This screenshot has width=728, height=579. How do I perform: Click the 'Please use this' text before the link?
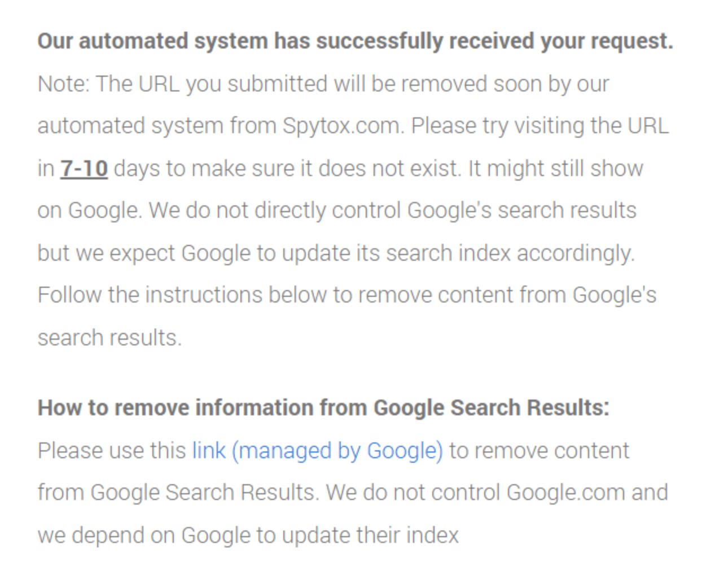click(112, 451)
